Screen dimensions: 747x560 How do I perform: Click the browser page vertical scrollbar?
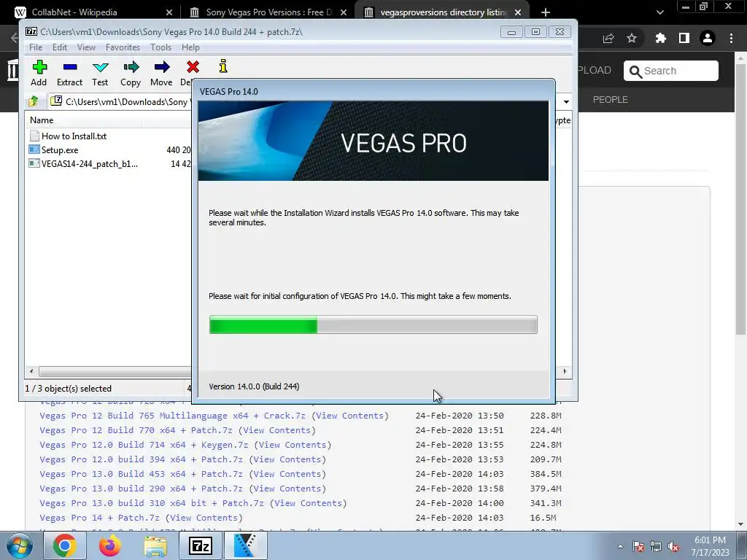click(741, 200)
